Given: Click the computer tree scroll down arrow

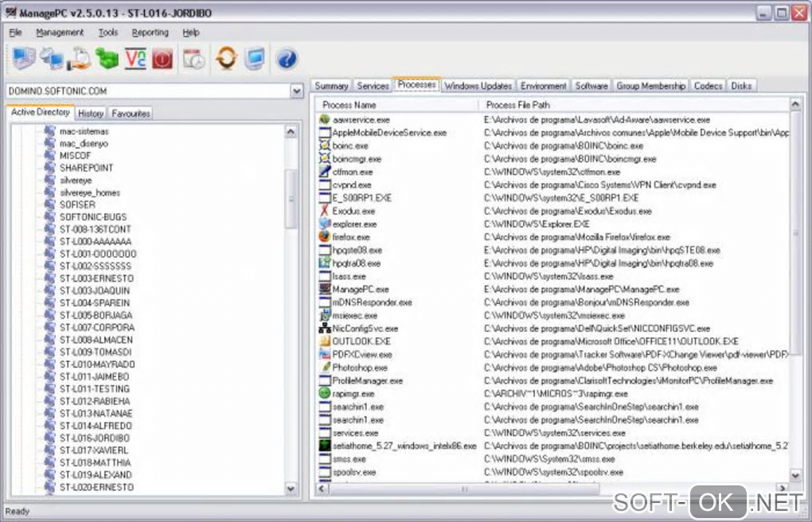Looking at the screenshot, I should 291,488.
